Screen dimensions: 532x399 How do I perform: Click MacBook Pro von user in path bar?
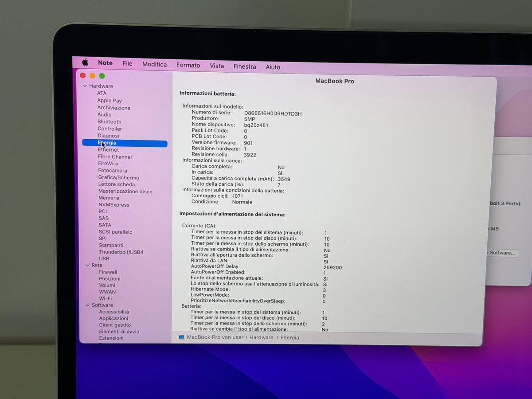[215, 337]
